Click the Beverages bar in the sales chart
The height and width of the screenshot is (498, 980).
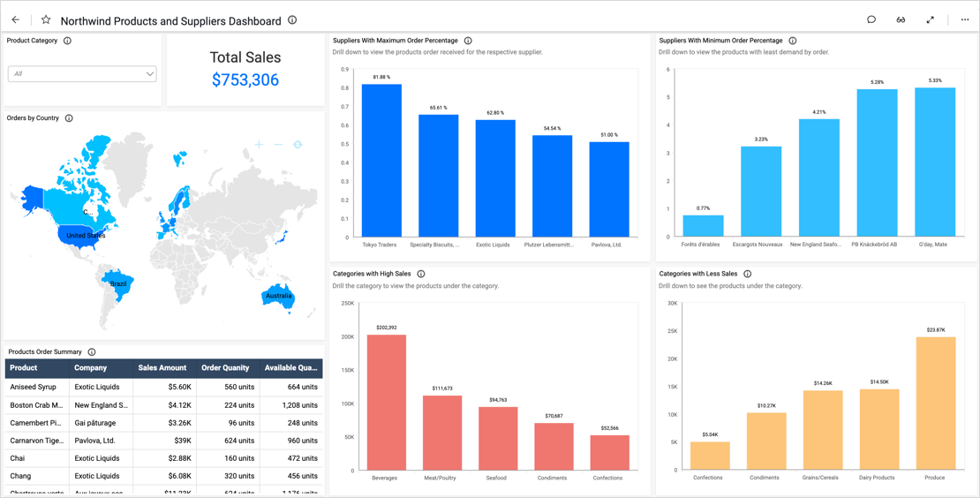pyautogui.click(x=386, y=402)
